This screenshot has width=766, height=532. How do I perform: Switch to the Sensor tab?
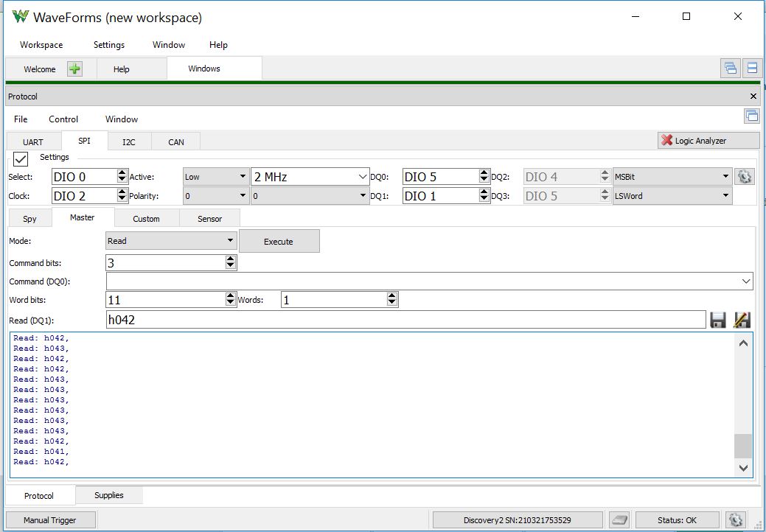click(209, 219)
